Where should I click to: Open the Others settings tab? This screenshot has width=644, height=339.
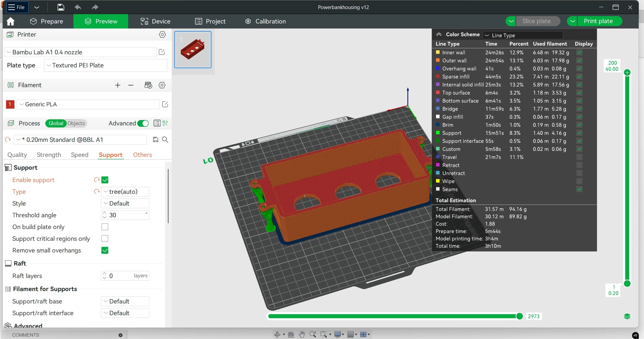143,155
